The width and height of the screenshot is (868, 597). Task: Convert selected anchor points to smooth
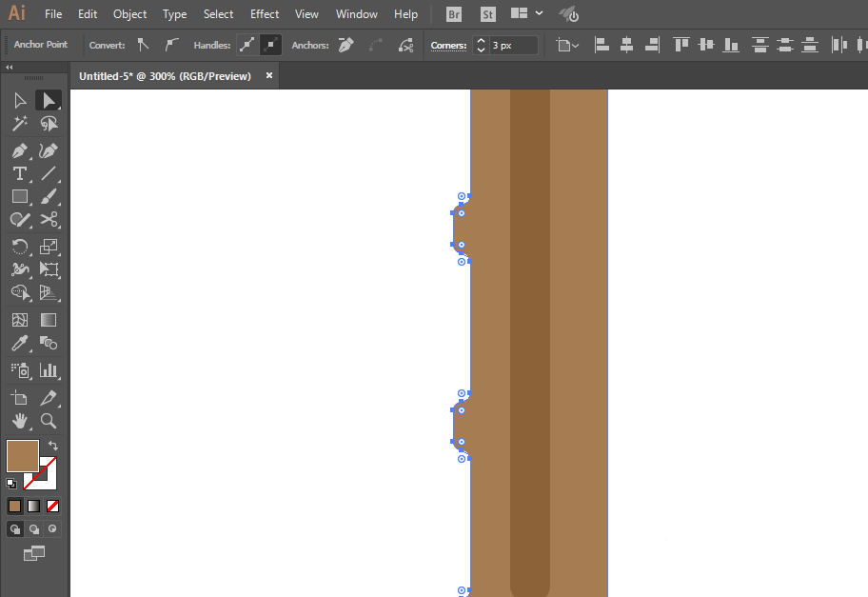[x=171, y=45]
